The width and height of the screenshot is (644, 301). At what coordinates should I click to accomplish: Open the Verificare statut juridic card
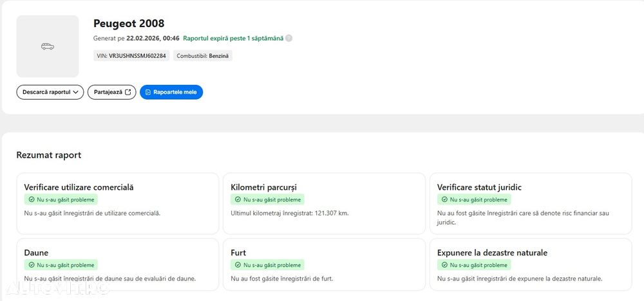click(x=531, y=203)
